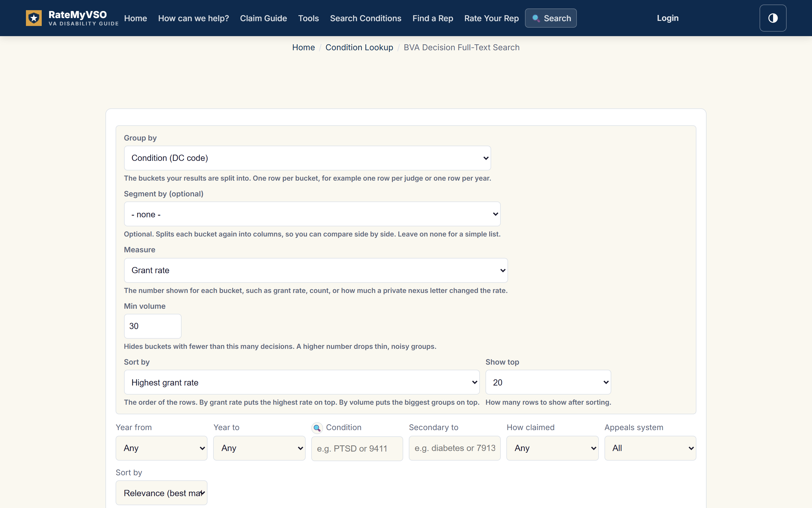Click the Secondary to text field

coord(454,448)
